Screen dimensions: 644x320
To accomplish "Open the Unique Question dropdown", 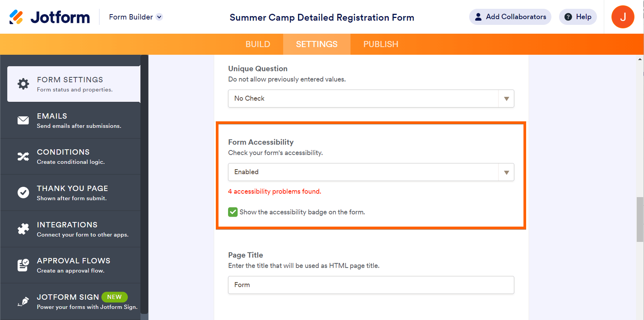I will coord(371,98).
